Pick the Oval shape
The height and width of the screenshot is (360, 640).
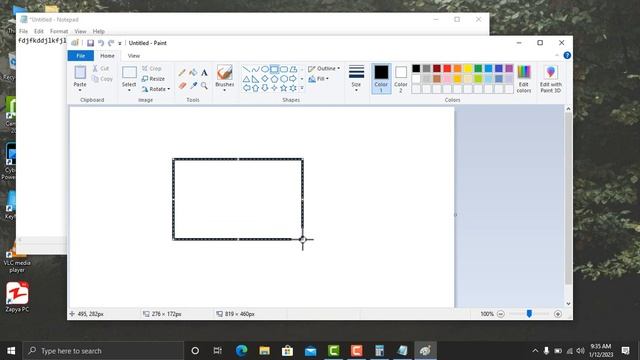(265, 69)
